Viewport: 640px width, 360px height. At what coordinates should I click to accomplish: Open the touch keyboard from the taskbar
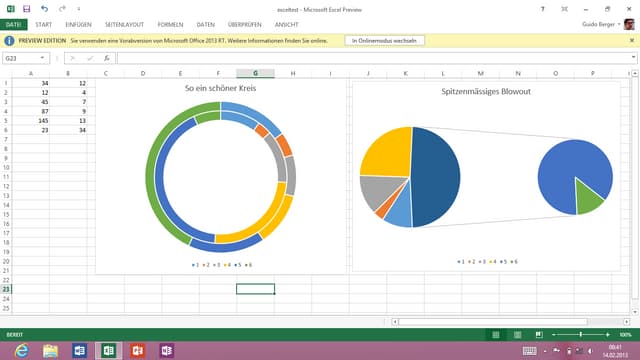(x=529, y=351)
